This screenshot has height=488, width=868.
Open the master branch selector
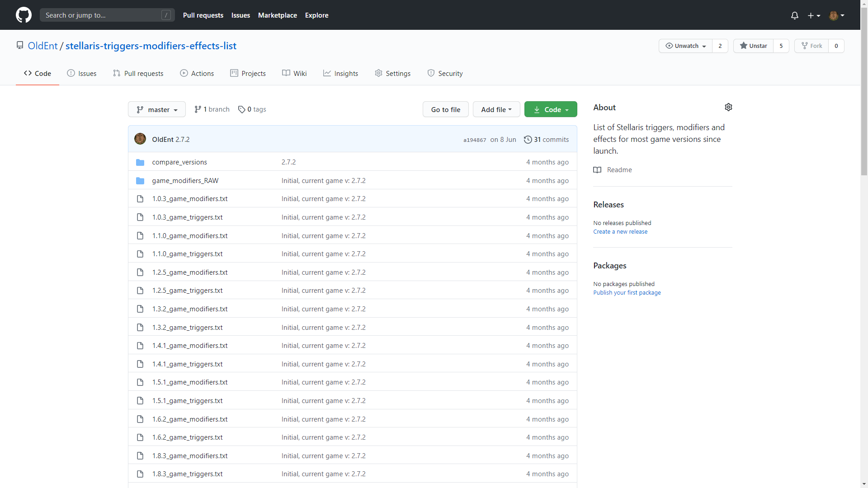click(157, 109)
